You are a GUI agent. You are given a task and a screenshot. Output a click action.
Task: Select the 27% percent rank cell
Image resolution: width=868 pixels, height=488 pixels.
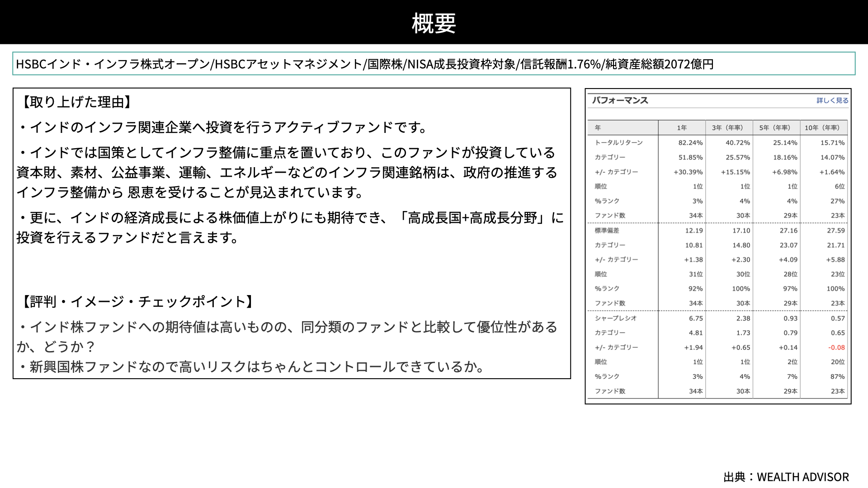click(x=837, y=201)
